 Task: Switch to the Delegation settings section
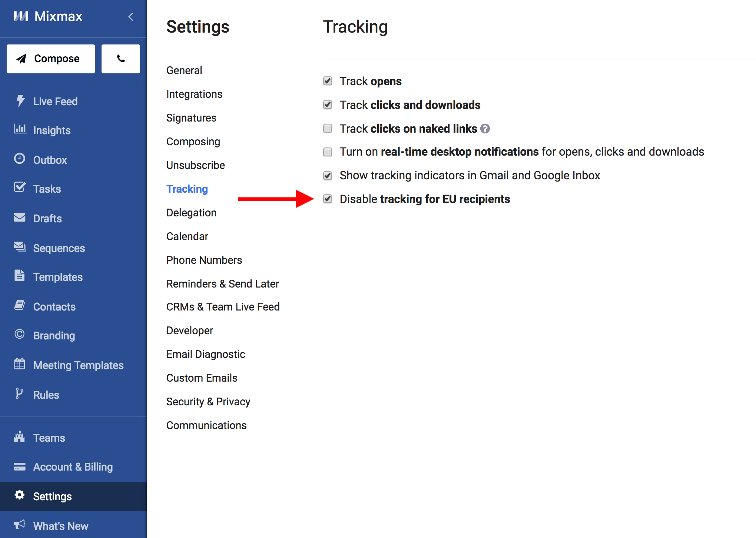coord(191,212)
